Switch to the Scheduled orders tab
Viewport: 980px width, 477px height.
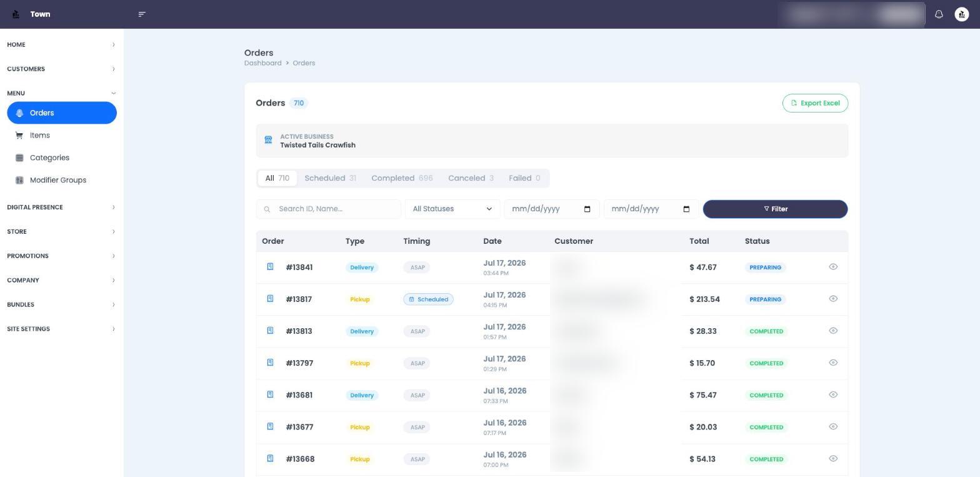coord(330,178)
